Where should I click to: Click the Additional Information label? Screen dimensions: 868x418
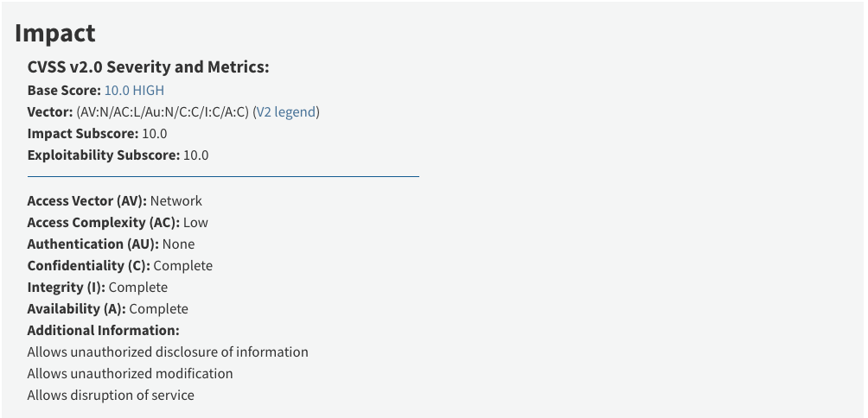[104, 331]
